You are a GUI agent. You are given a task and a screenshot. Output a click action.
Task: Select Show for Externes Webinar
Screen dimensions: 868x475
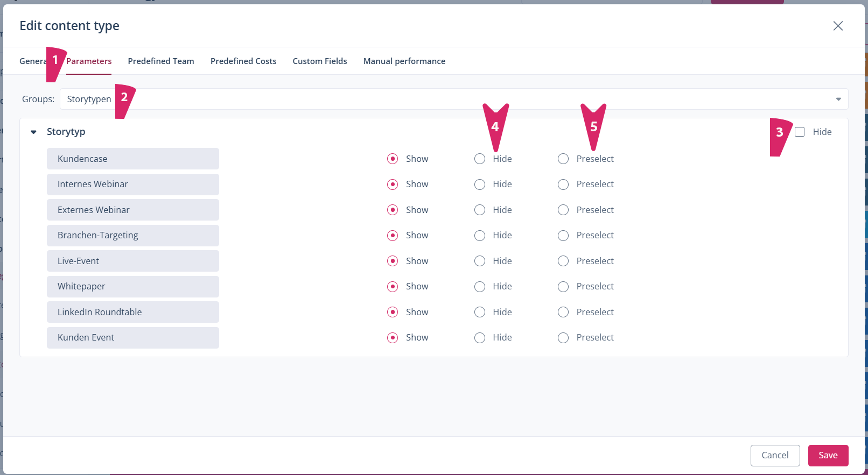tap(393, 210)
